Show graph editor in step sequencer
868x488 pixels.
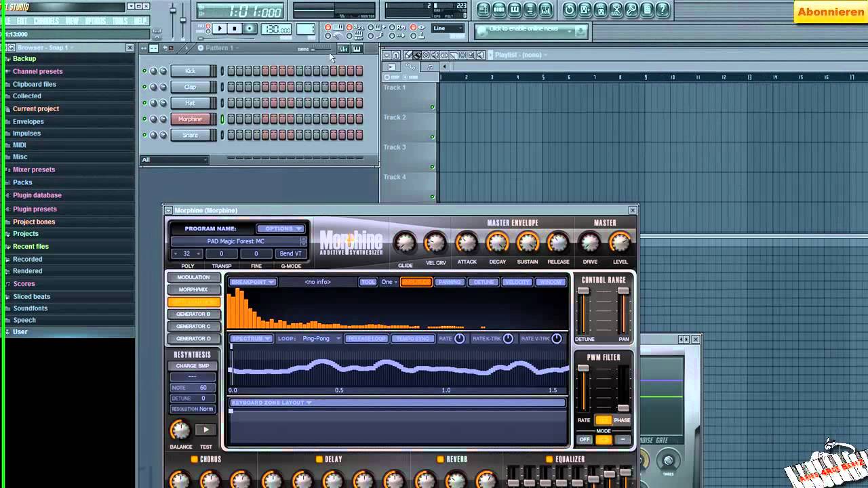click(x=344, y=48)
